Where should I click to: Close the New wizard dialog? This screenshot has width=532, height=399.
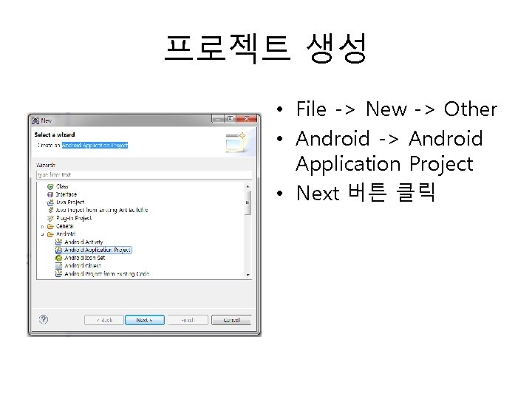pyautogui.click(x=247, y=118)
